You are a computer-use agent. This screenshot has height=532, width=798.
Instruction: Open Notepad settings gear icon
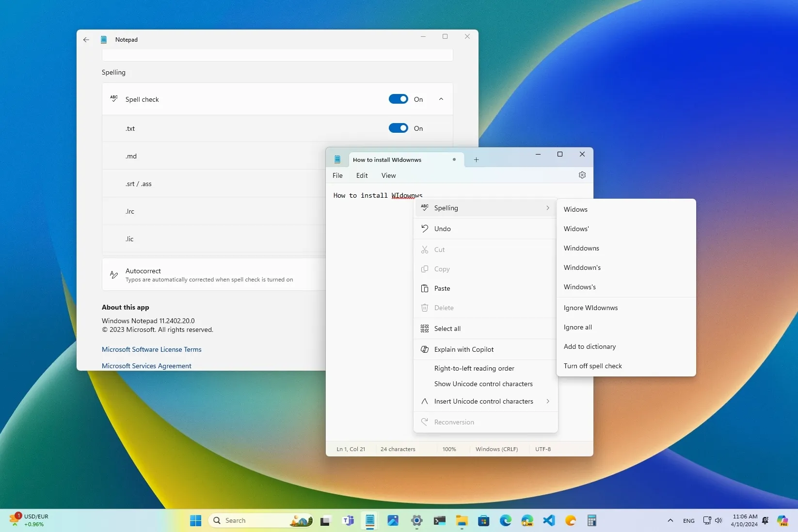(582, 175)
